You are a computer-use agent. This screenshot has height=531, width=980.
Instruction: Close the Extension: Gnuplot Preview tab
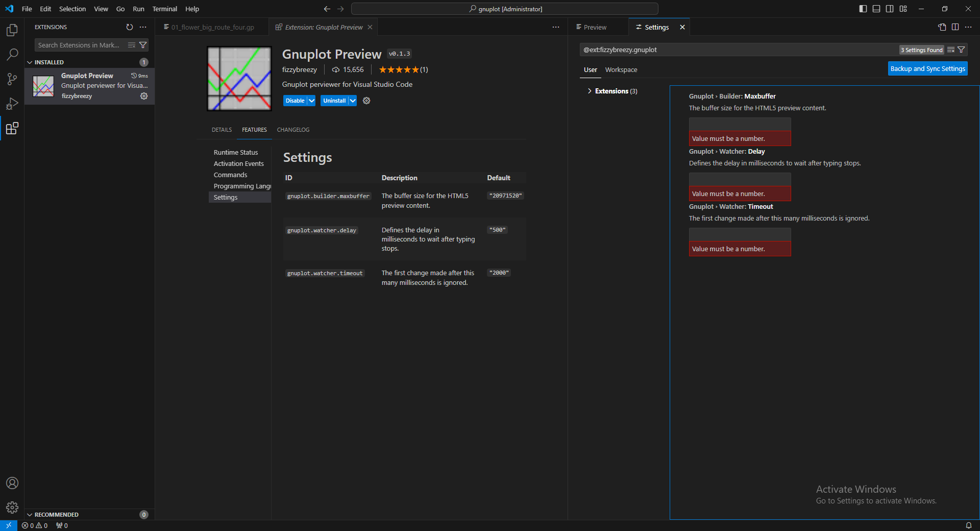pos(370,27)
